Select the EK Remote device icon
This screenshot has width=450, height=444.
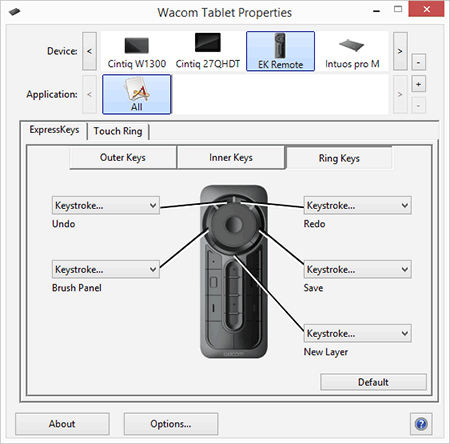pyautogui.click(x=280, y=51)
